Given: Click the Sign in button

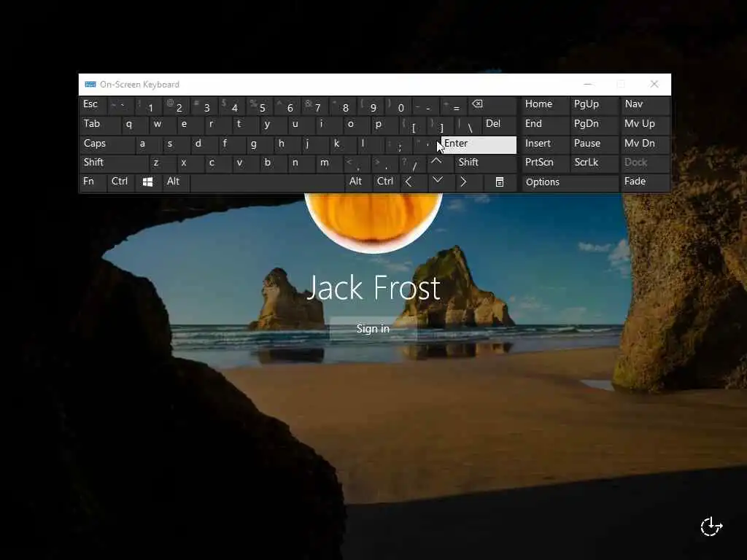Looking at the screenshot, I should (373, 329).
